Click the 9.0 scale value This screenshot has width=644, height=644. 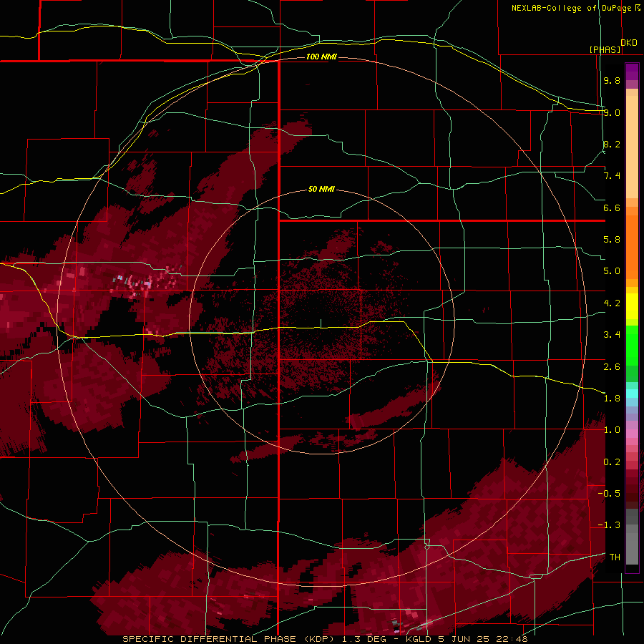click(612, 112)
